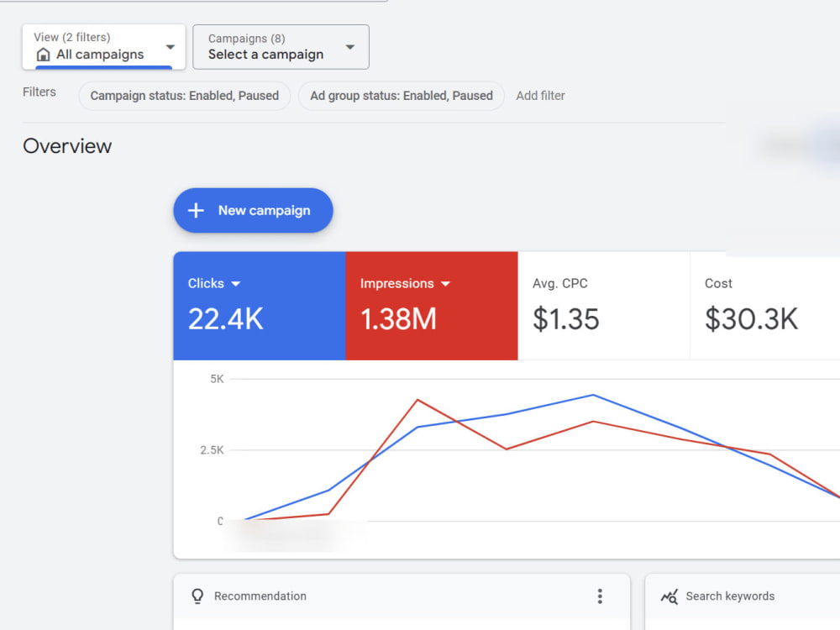Image resolution: width=840 pixels, height=630 pixels.
Task: Click the $1.35 Avg. CPC value
Action: (x=565, y=319)
